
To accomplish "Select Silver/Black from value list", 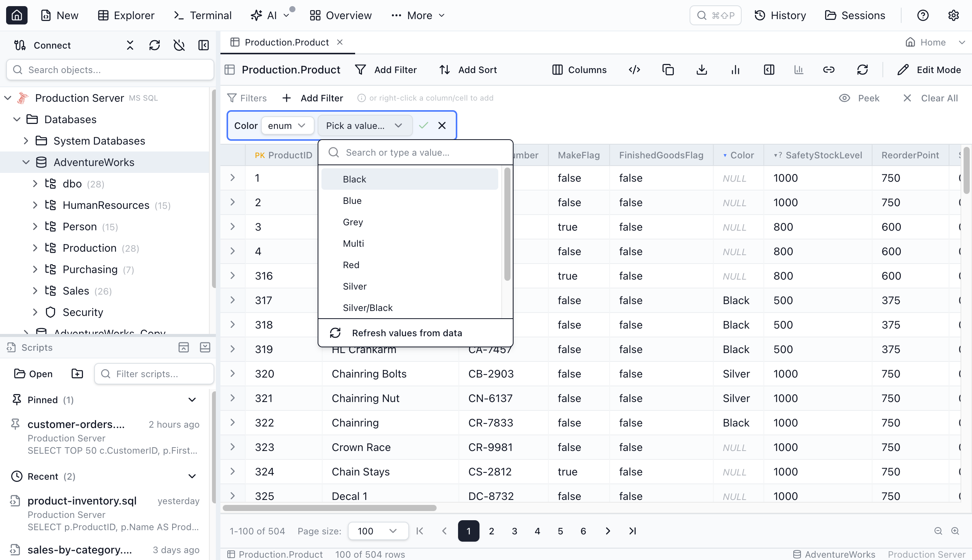I will tap(409, 308).
